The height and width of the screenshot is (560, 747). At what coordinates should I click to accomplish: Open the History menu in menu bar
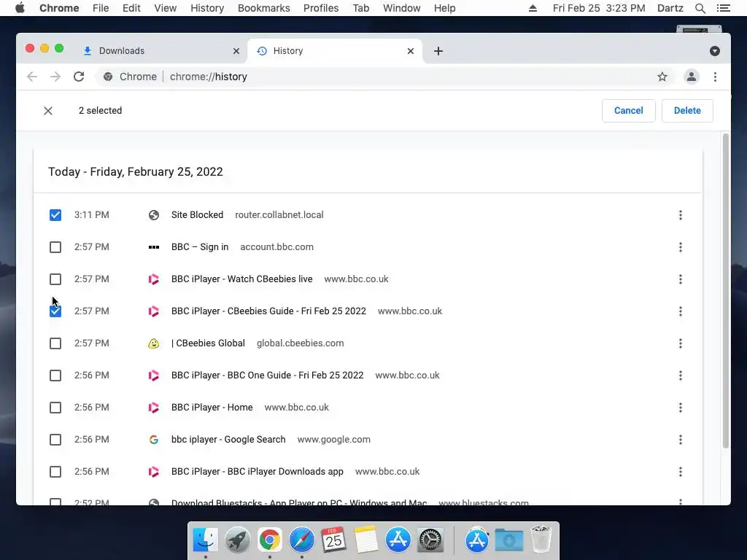[x=207, y=8]
